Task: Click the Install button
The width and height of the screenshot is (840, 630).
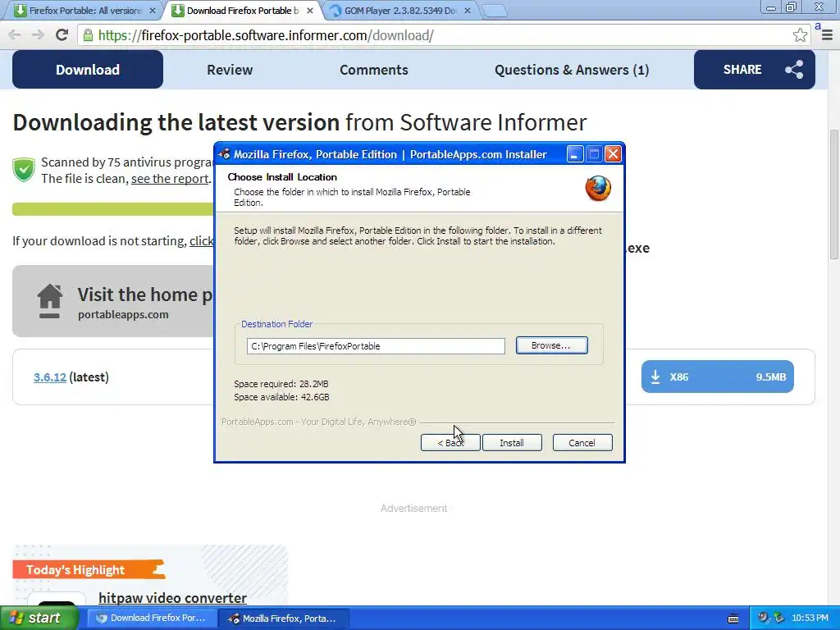Action: coord(512,443)
